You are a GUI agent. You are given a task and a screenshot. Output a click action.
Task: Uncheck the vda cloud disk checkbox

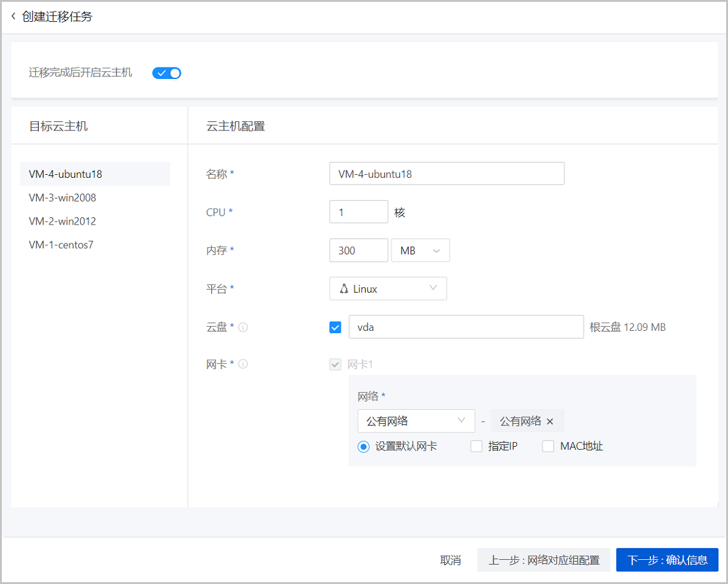click(335, 327)
